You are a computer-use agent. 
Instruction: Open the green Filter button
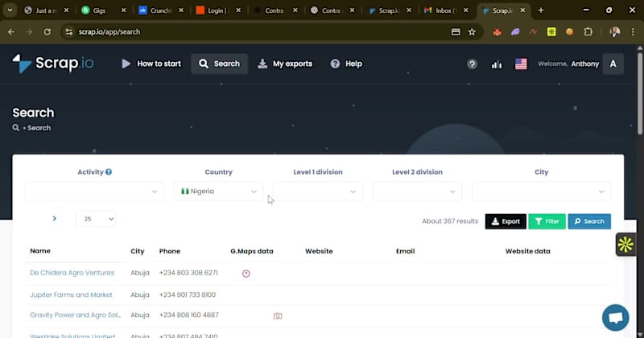pos(547,221)
